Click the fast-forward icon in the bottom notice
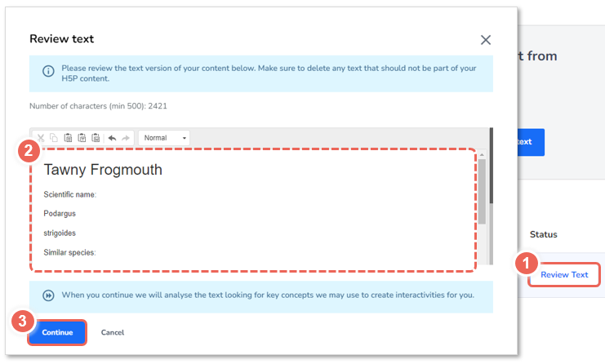The width and height of the screenshot is (605, 364). (x=48, y=295)
